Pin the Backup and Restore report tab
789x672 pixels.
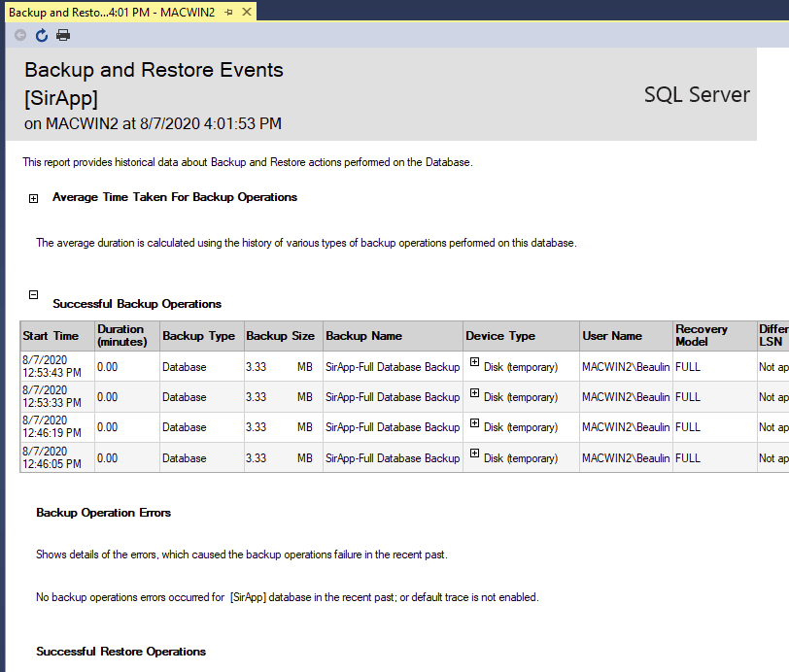228,12
